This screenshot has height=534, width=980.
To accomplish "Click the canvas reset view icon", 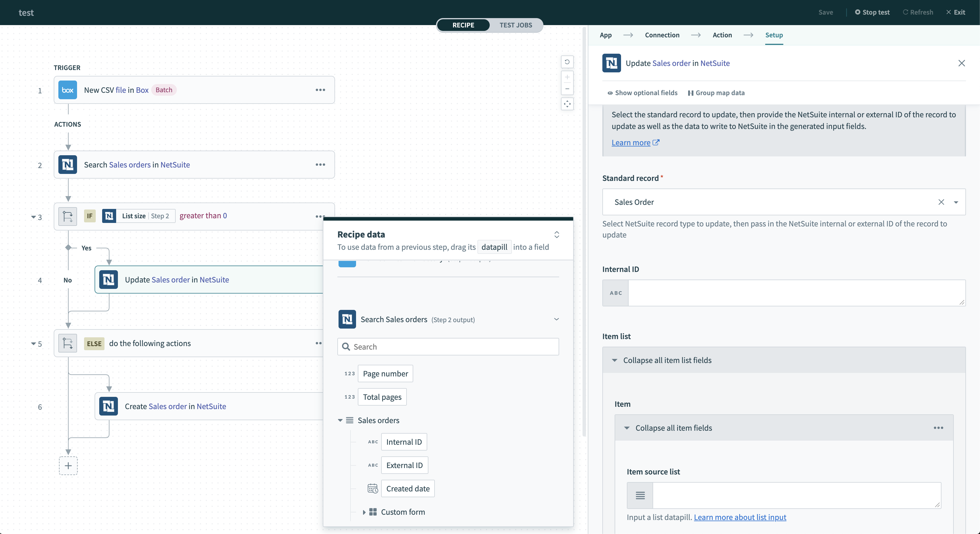I will pos(567,62).
